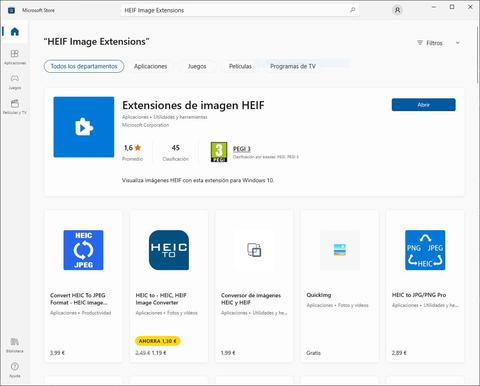The height and width of the screenshot is (386, 480).
Task: Open the QuickImg app icon
Action: [340, 250]
